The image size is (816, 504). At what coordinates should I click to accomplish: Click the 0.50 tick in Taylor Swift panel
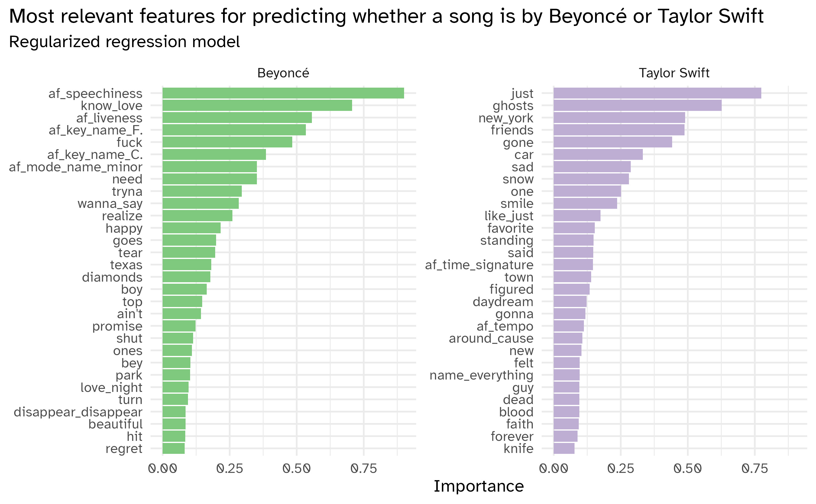pos(687,469)
